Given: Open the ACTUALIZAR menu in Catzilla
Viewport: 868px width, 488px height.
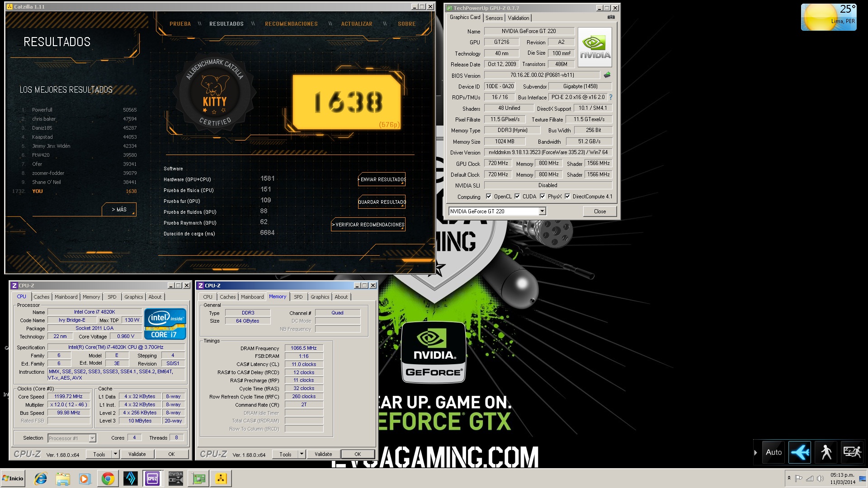Looking at the screenshot, I should click(357, 24).
